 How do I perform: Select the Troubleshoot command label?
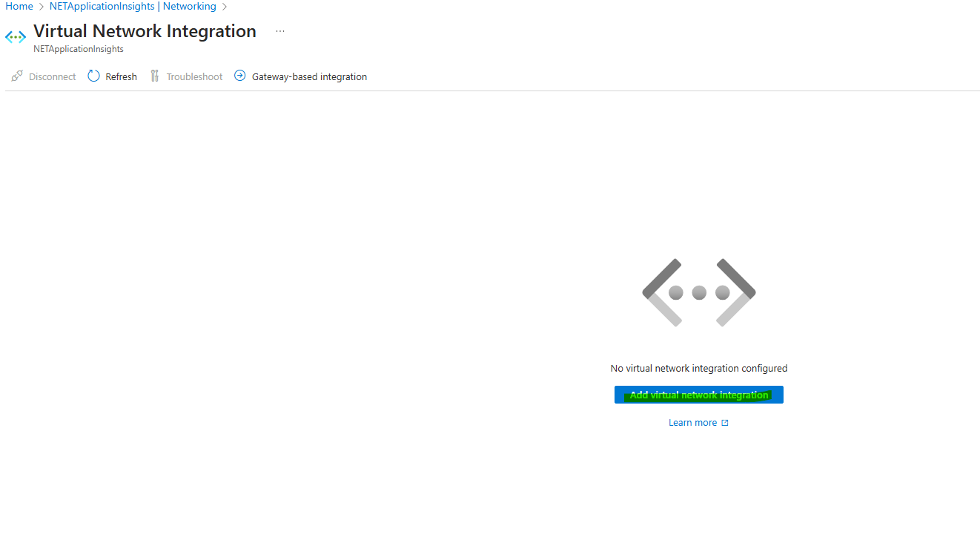194,76
